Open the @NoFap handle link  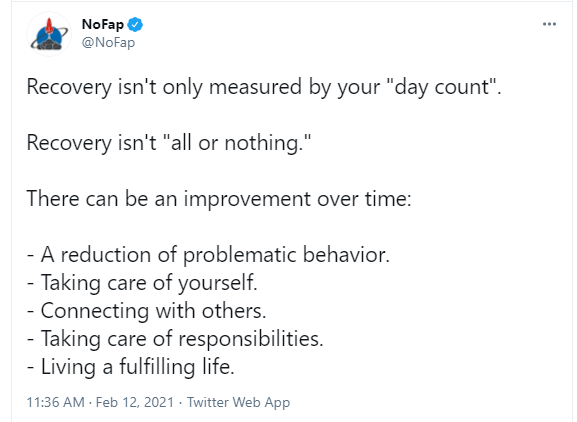(108, 43)
